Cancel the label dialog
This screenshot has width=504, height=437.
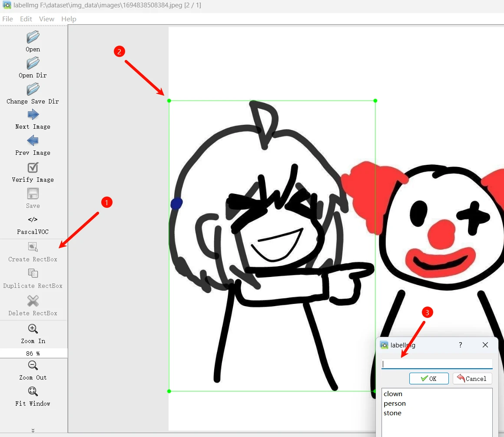coord(472,378)
